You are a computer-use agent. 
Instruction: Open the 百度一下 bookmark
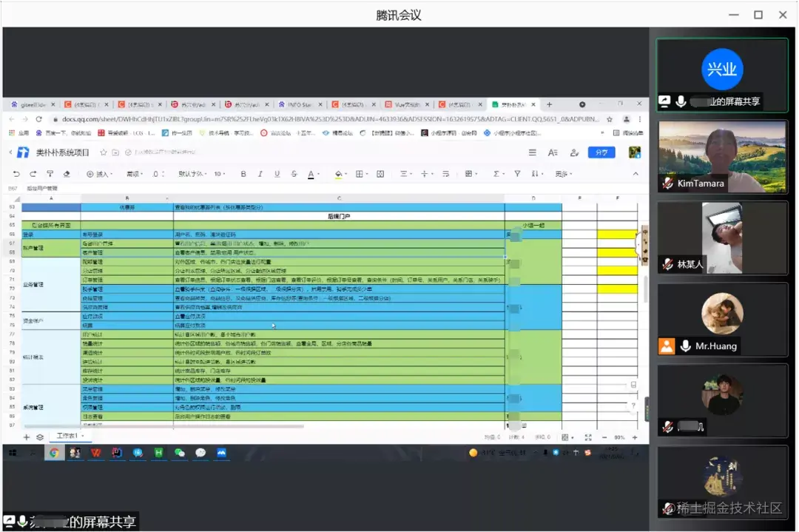[64, 133]
